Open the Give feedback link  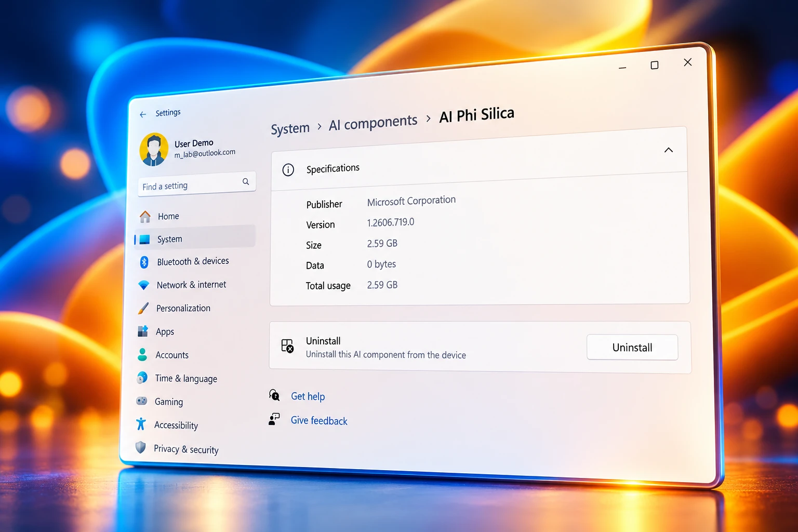tap(319, 421)
